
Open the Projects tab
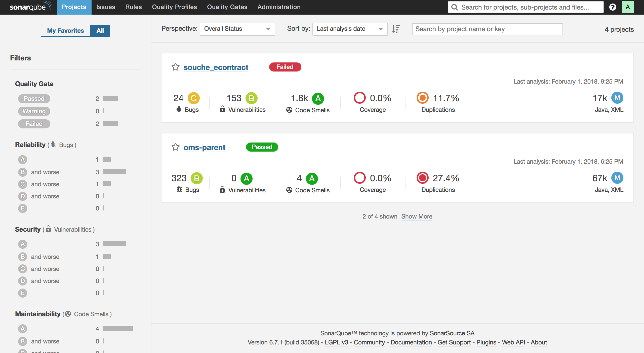pyautogui.click(x=74, y=7)
